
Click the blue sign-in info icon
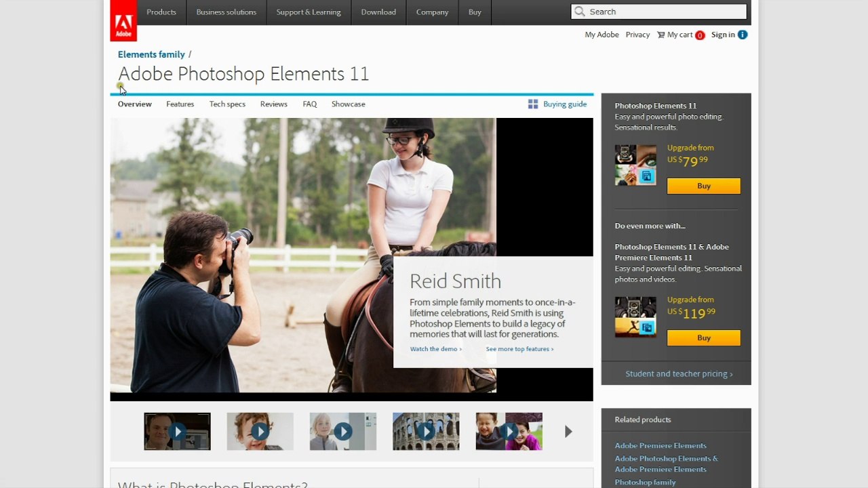tap(743, 35)
